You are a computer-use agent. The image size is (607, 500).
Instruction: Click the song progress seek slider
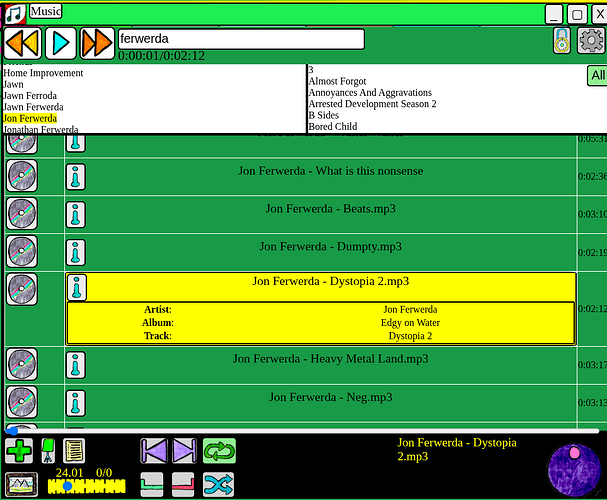pyautogui.click(x=302, y=430)
